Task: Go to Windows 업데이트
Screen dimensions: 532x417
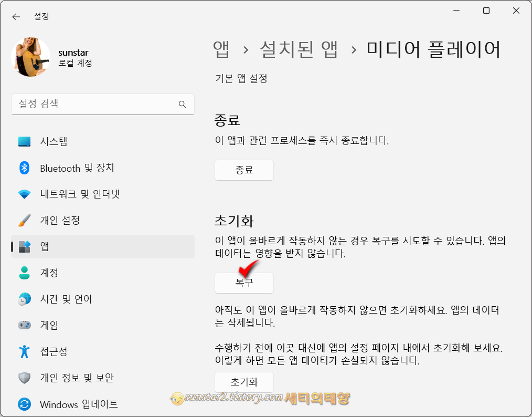Action: (x=79, y=404)
